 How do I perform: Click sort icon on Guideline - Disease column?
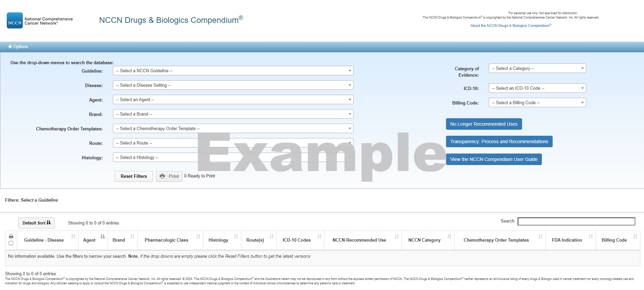73,237
